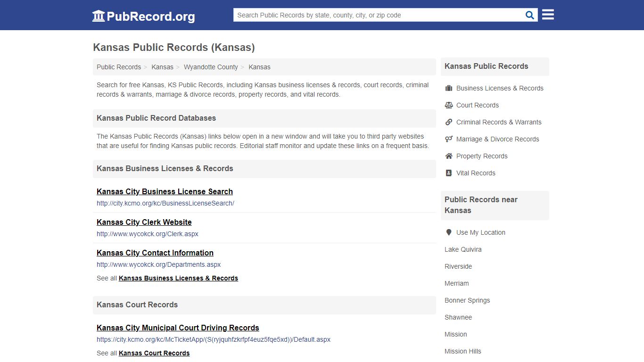Click the briefcase icon beside Business Licenses
The width and height of the screenshot is (644, 362).
pyautogui.click(x=449, y=88)
